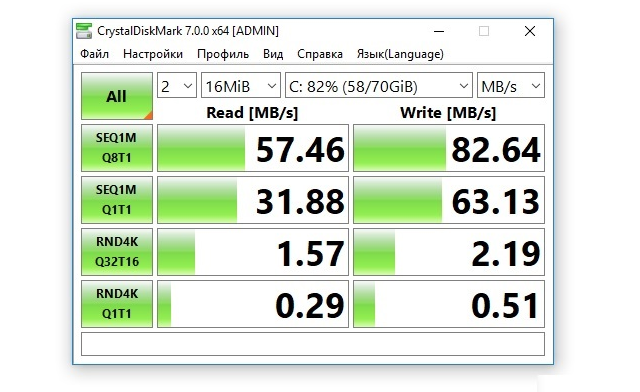Select the 2.19 write result
Screen dimensions: 640x392
(x=449, y=252)
